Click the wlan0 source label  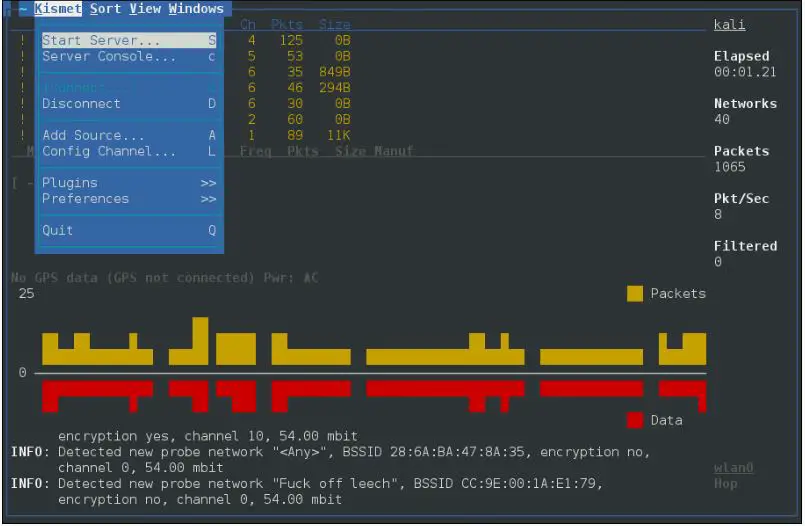pos(733,468)
